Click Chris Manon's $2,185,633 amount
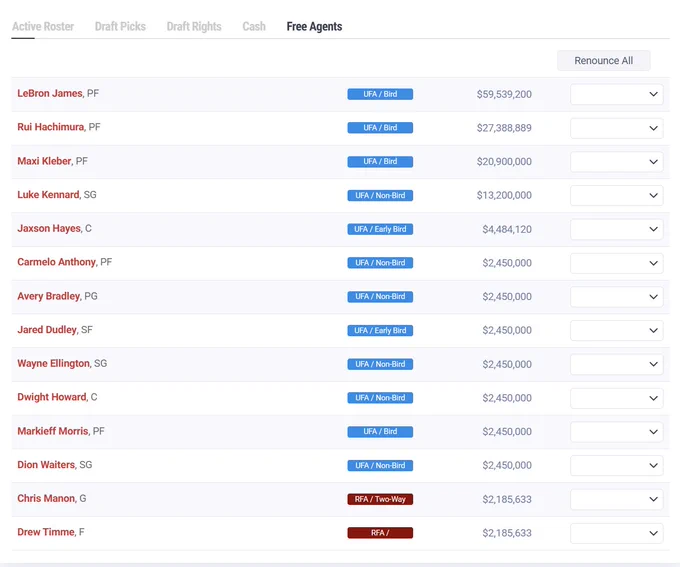The image size is (680, 567). point(507,499)
